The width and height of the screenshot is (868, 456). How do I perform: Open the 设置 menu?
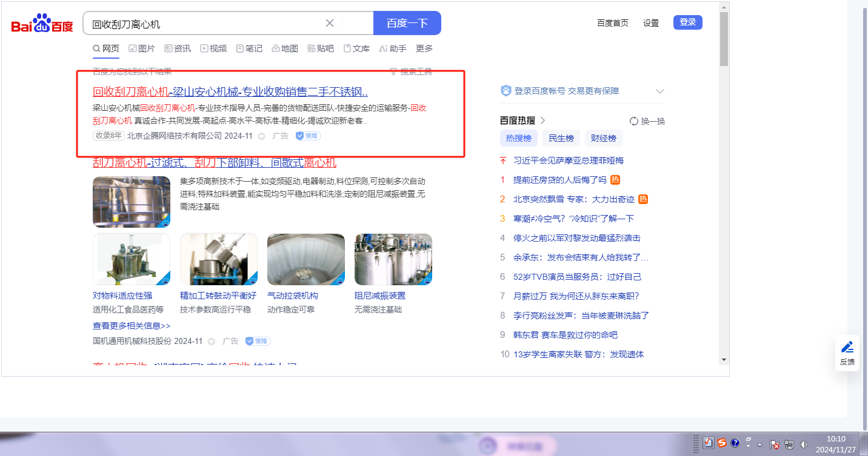(x=651, y=23)
